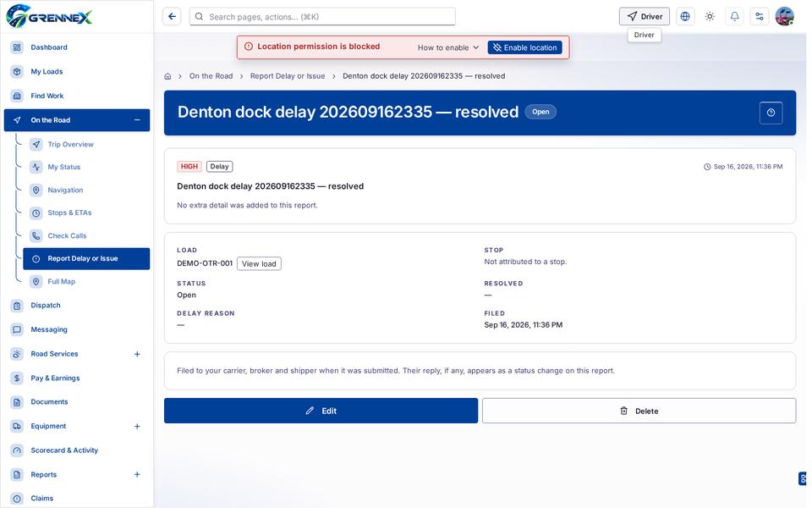Focus the search pages and actions field
Viewport: 812px width, 508px height.
pyautogui.click(x=322, y=17)
